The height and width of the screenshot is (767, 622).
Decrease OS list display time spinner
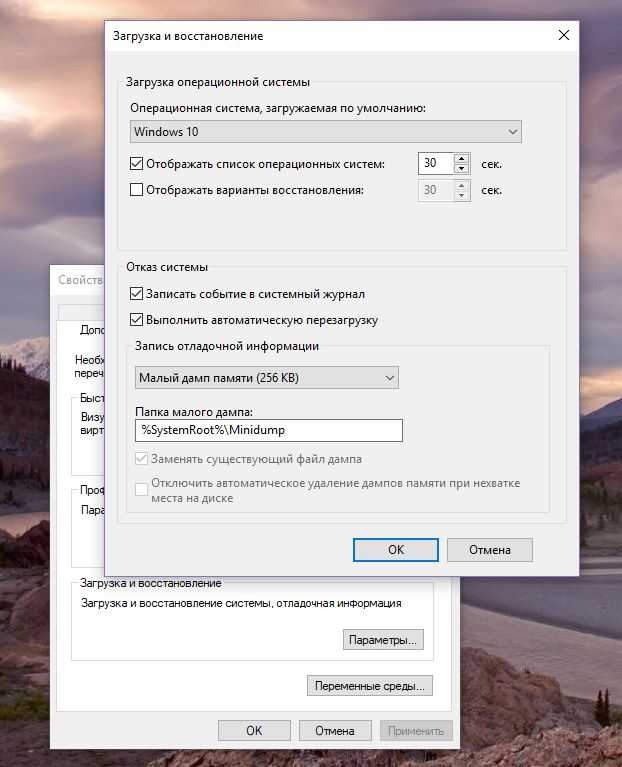point(461,169)
